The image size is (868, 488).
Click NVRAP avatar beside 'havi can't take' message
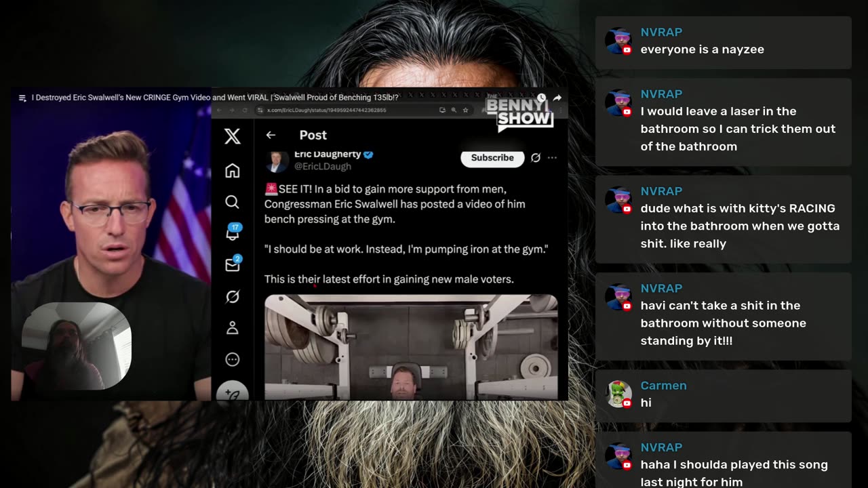618,297
